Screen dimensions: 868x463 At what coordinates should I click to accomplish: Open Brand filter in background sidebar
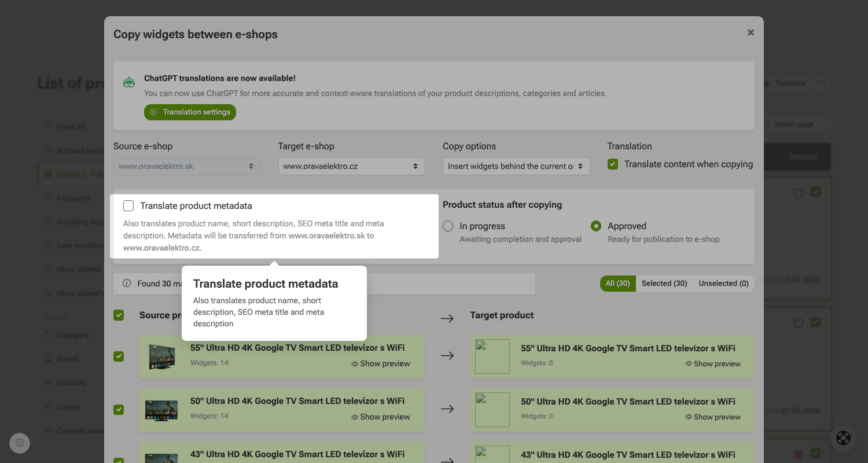coord(62,359)
